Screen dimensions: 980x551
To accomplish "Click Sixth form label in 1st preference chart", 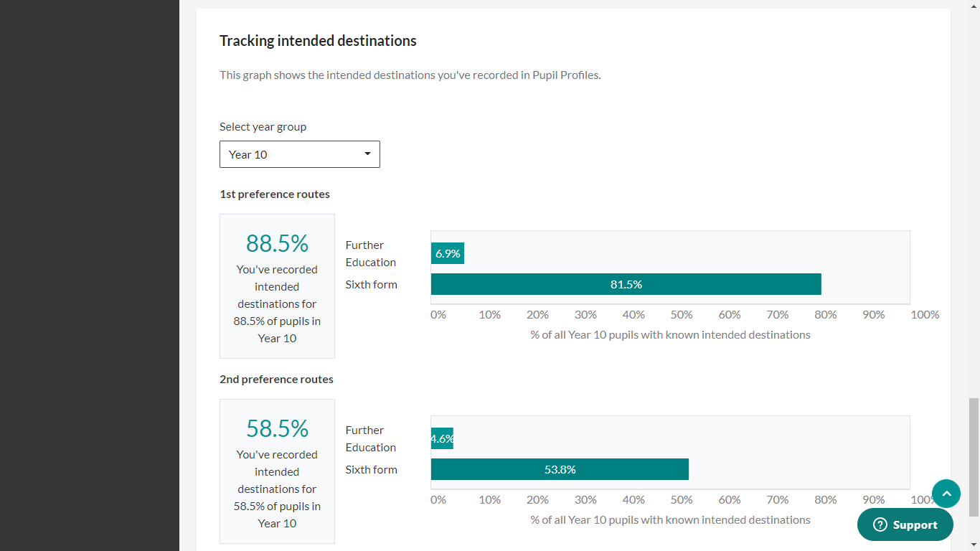I will [x=371, y=285].
